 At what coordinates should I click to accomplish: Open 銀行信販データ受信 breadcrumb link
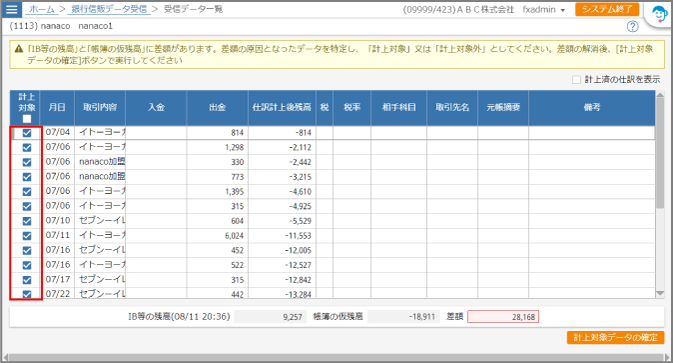tap(109, 9)
